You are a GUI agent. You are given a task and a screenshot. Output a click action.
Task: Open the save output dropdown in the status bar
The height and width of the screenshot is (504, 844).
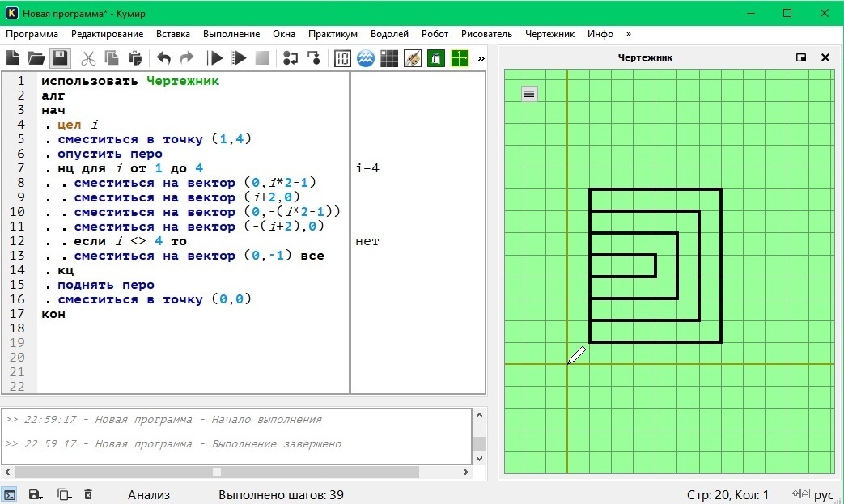point(36,494)
